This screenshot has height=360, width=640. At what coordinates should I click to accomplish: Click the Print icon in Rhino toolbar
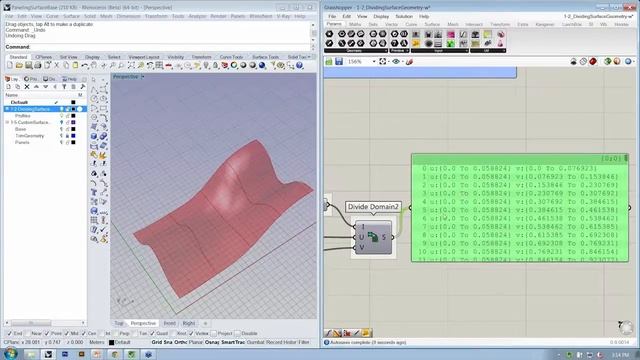[x=38, y=65]
